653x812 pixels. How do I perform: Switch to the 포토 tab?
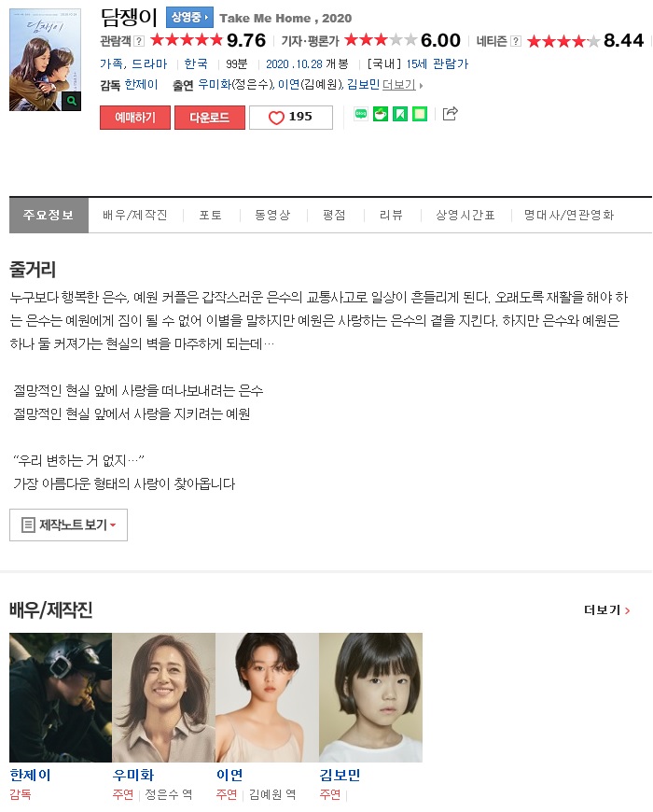pyautogui.click(x=211, y=215)
